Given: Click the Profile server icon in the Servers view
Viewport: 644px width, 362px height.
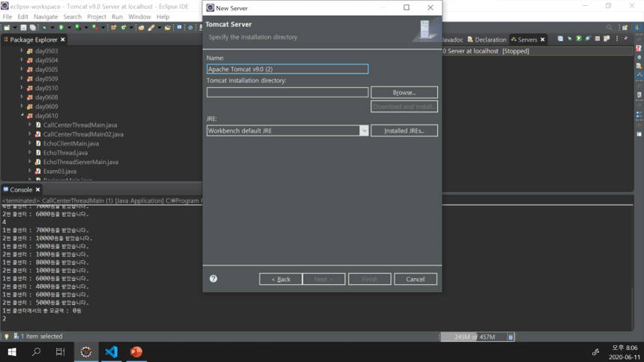Looking at the screenshot, I should tap(588, 38).
